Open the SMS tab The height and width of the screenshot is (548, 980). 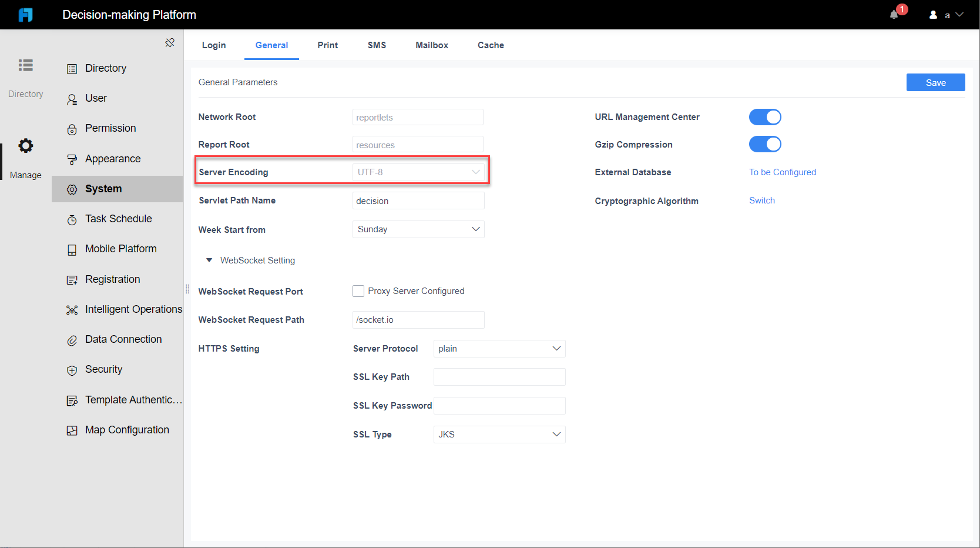pos(377,45)
